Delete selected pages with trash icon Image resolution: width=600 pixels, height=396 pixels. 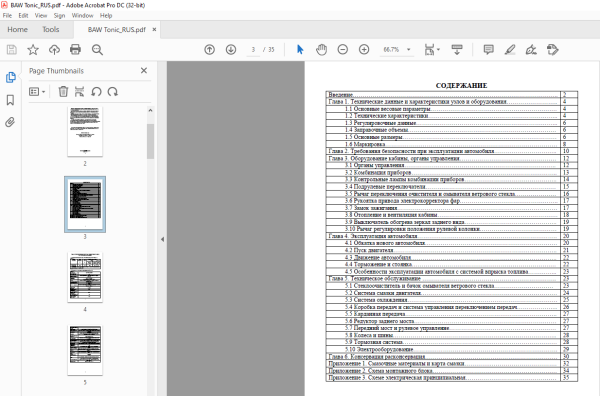tap(63, 91)
